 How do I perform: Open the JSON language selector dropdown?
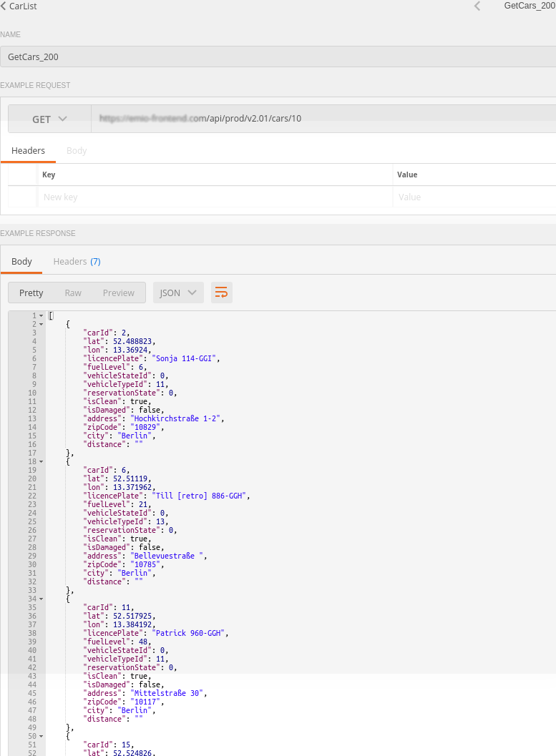[x=178, y=292]
